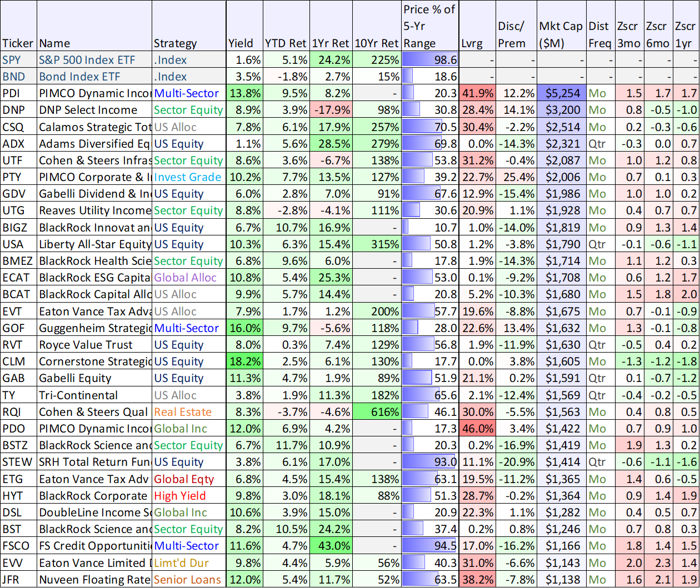Select the $3,200 market cap cell
The image size is (700, 588).
click(561, 110)
